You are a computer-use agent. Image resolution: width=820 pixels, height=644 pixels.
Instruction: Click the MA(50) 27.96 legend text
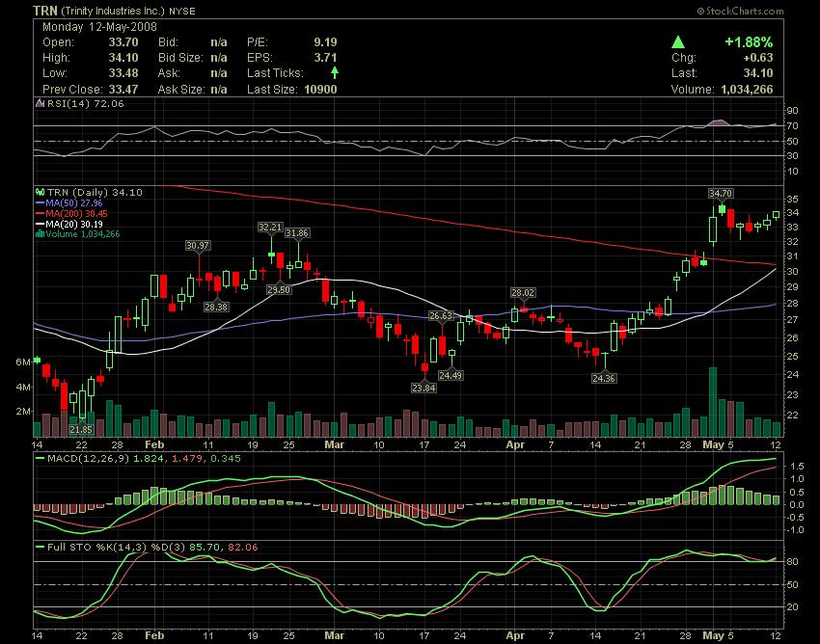tap(73, 202)
